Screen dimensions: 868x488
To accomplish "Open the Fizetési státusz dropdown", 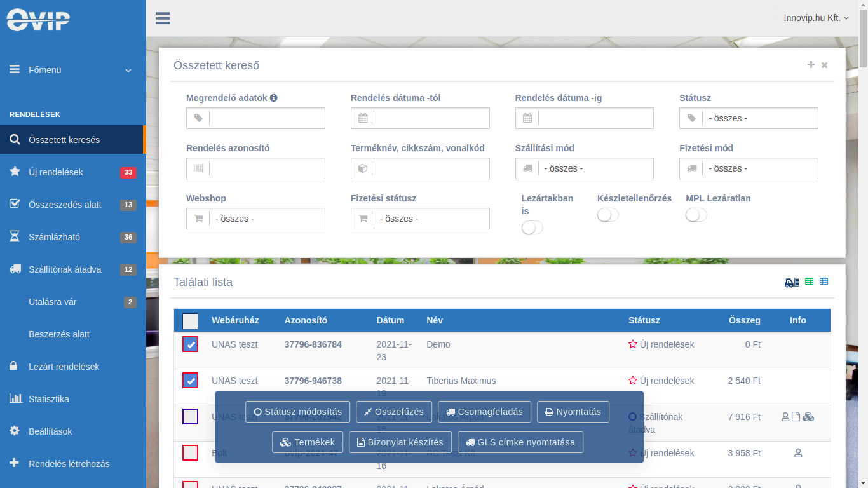I will click(420, 219).
